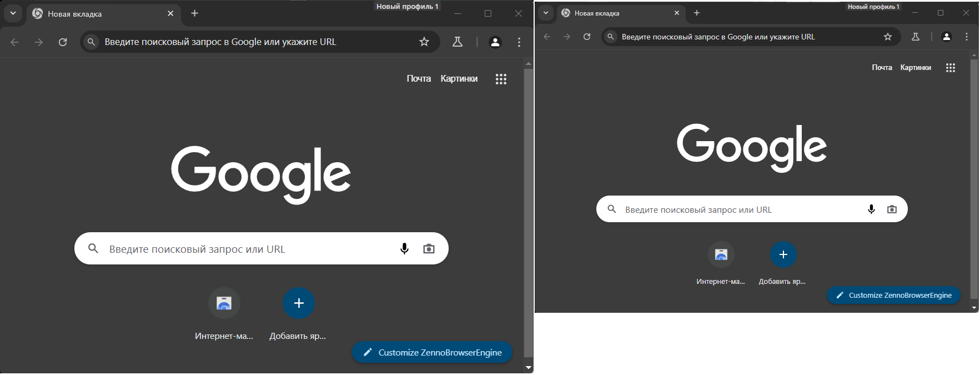Click the scrollbar up arrow in the right window

click(974, 55)
